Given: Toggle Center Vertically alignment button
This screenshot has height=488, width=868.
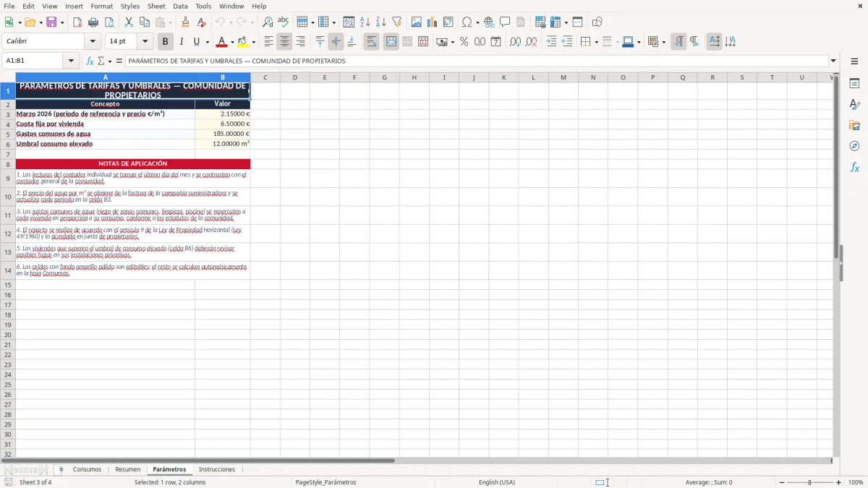Looking at the screenshot, I should 336,42.
